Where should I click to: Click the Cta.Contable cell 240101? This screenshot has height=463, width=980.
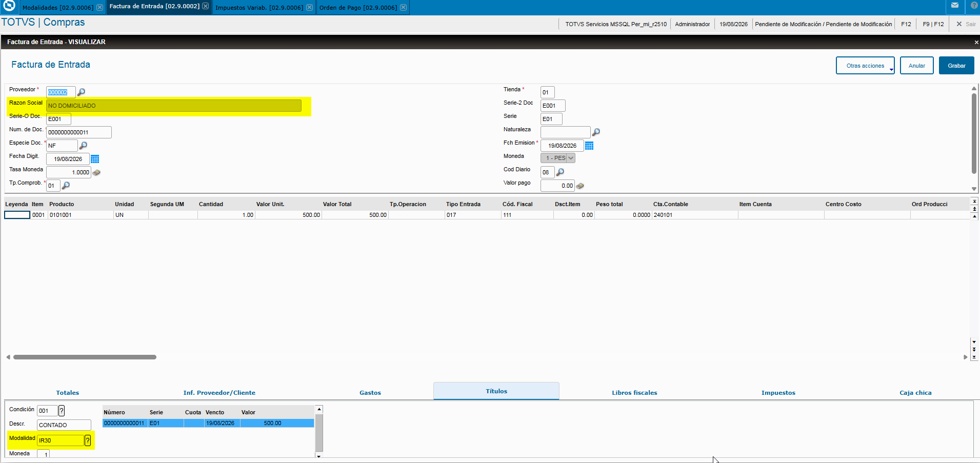click(695, 215)
